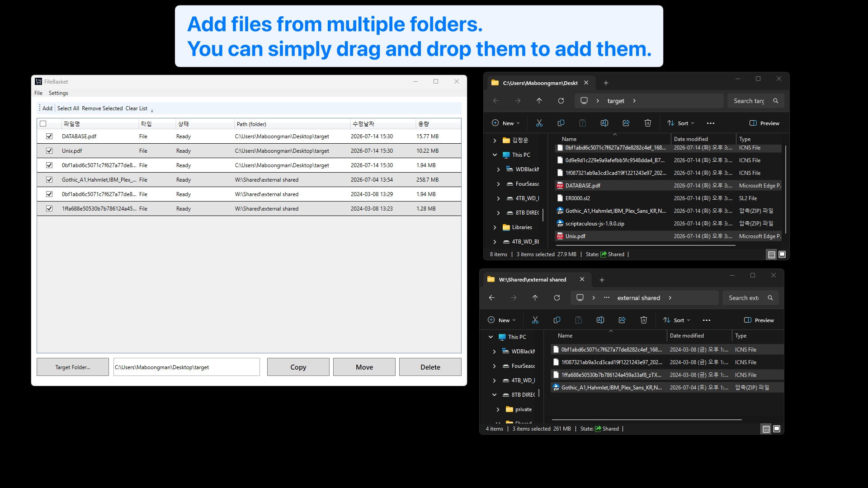
Task: Click the Copy button in FileBasket
Action: (298, 367)
